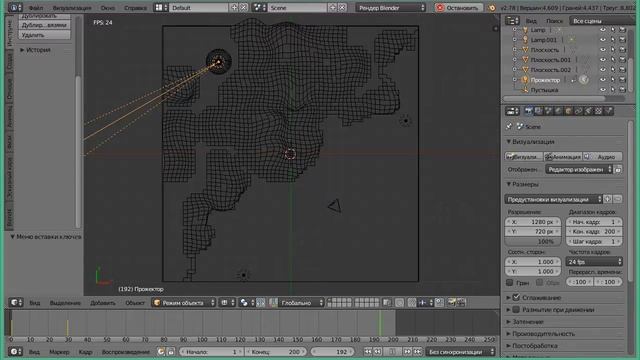Select the Render Layers properties tab icon
This screenshot has height=360, width=640.
click(x=539, y=111)
